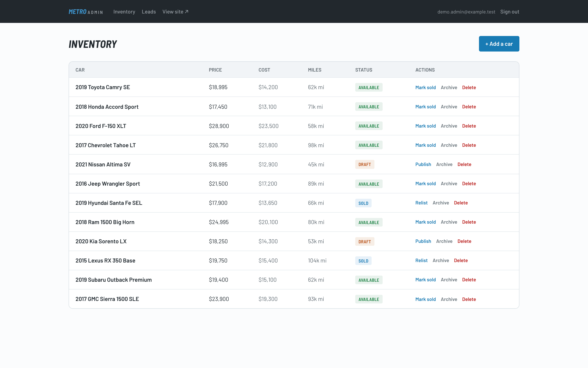Mark the 2016 Jeep Wrangler Sport sold

point(425,184)
